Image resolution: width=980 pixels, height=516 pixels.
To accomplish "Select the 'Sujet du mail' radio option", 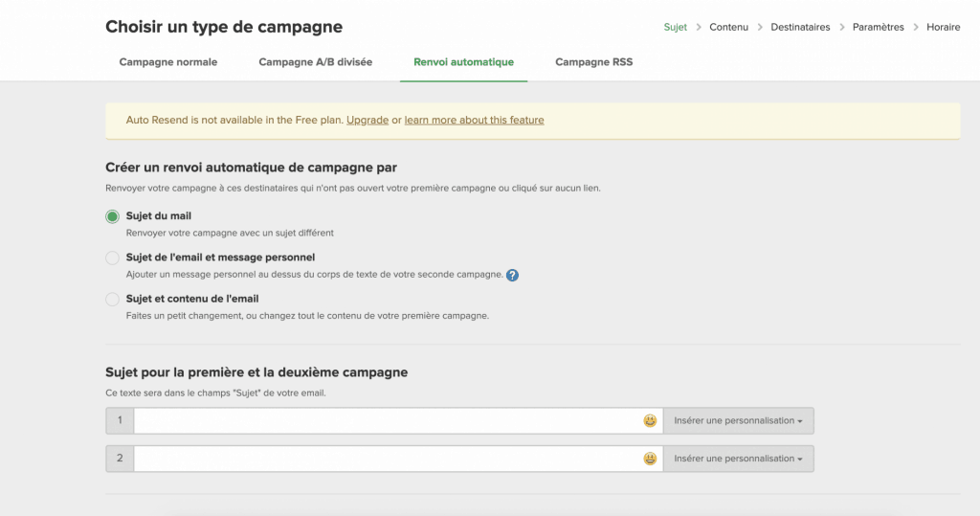I will point(113,216).
